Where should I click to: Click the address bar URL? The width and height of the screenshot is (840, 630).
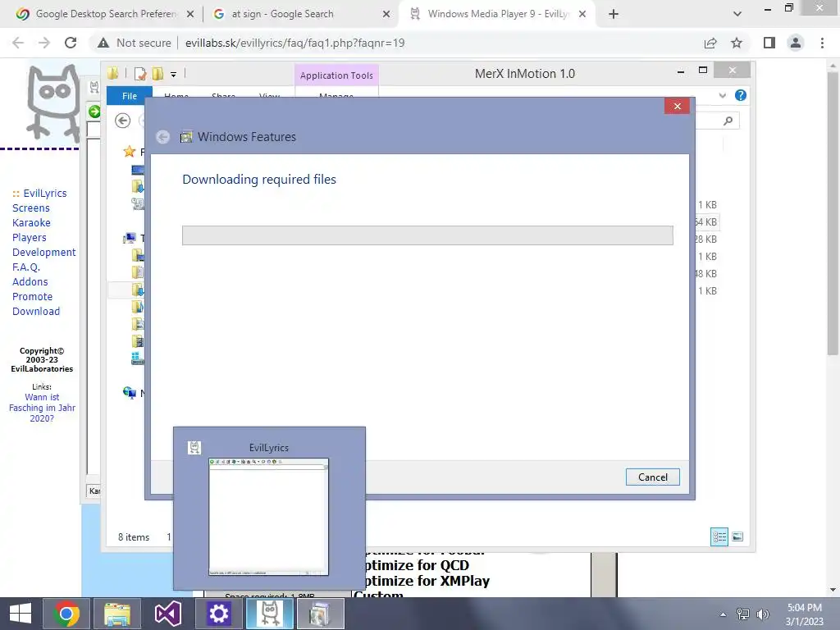coord(294,43)
